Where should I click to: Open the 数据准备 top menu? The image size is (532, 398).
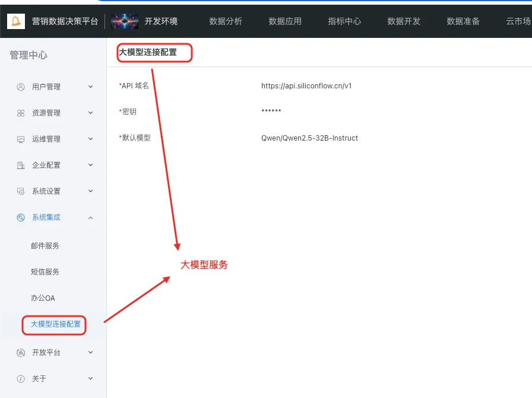pyautogui.click(x=463, y=21)
